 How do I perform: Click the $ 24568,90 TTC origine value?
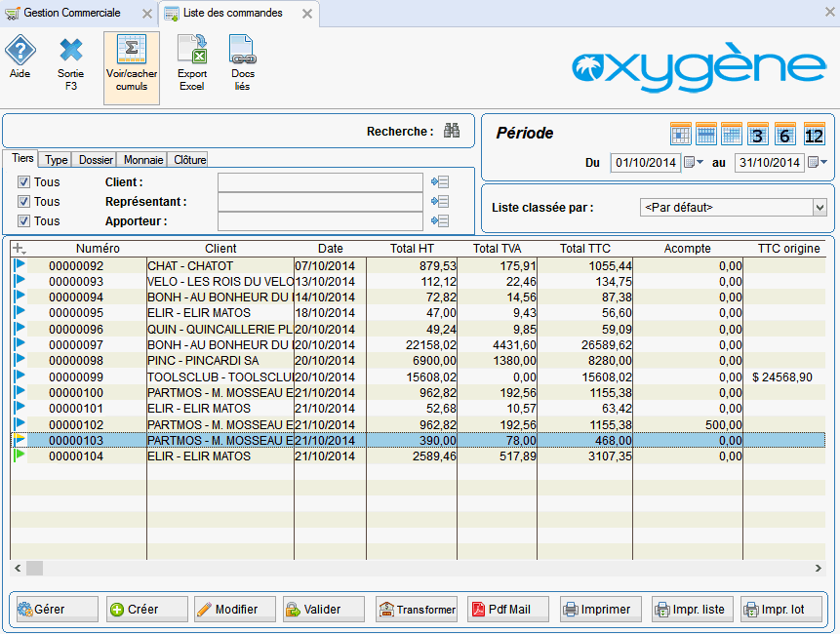(782, 376)
